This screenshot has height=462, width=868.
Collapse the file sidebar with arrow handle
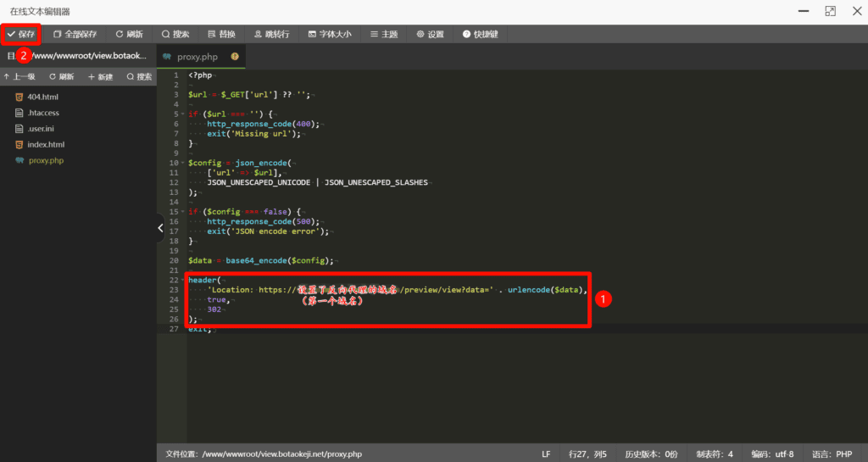(x=160, y=228)
